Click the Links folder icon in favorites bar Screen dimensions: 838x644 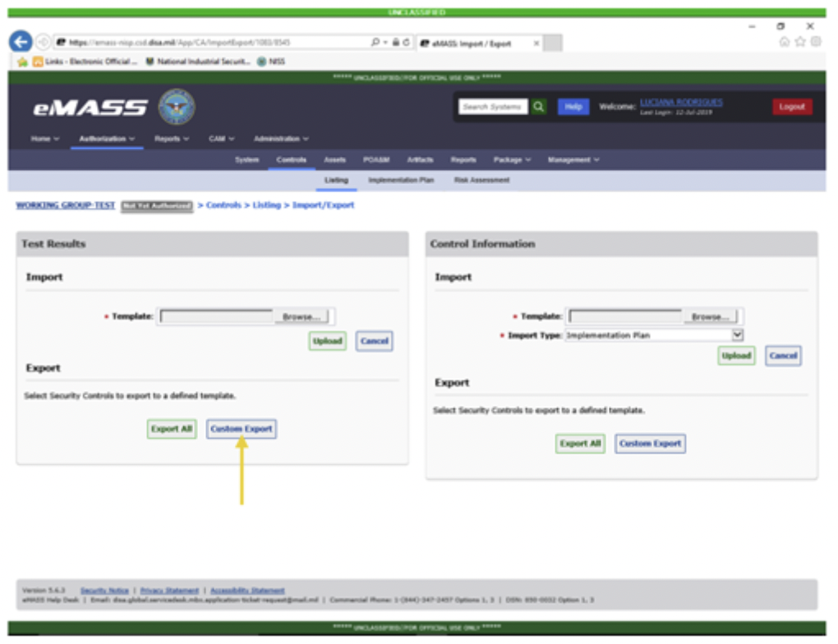(x=37, y=59)
